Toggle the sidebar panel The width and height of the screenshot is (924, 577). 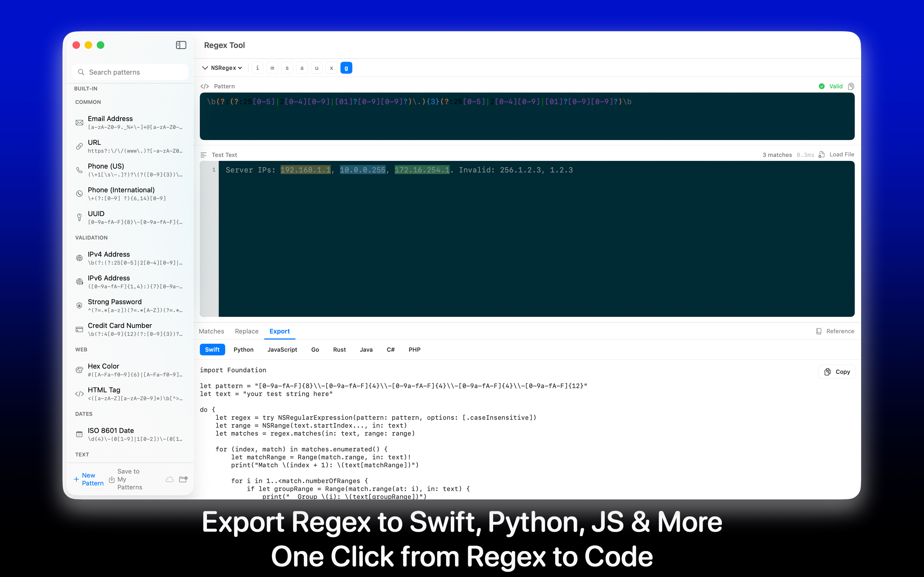181,45
